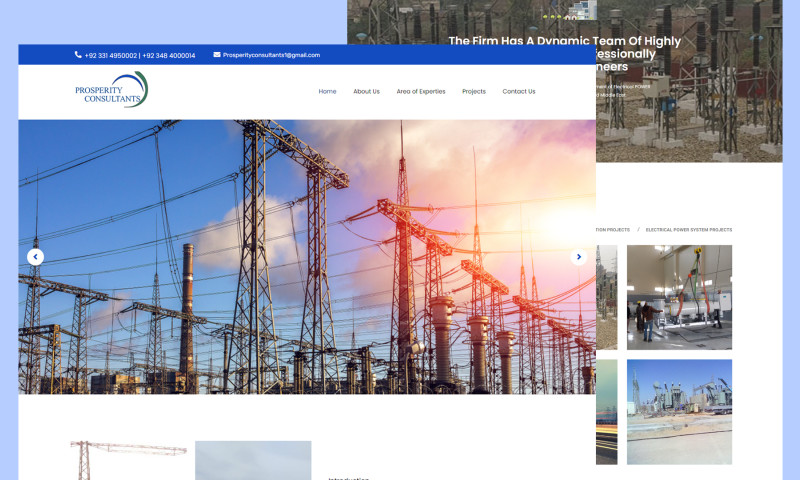Click the tower crane image
The width and height of the screenshot is (800, 480).
128,459
